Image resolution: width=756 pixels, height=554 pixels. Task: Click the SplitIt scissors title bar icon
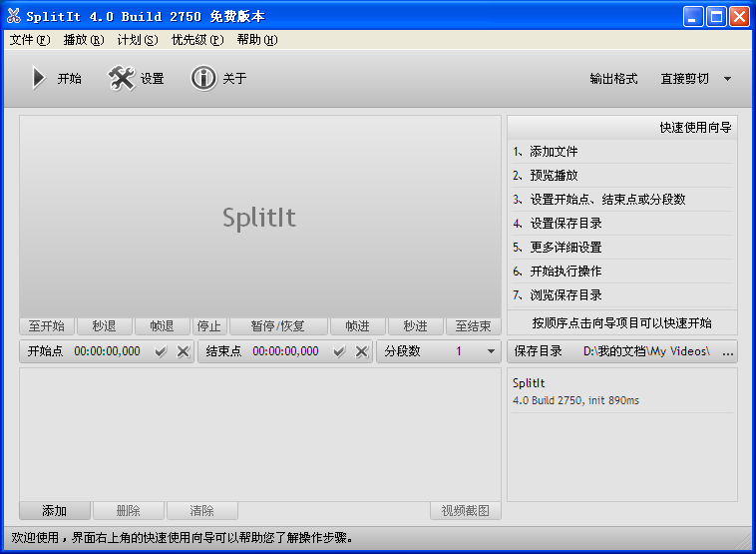click(x=14, y=16)
